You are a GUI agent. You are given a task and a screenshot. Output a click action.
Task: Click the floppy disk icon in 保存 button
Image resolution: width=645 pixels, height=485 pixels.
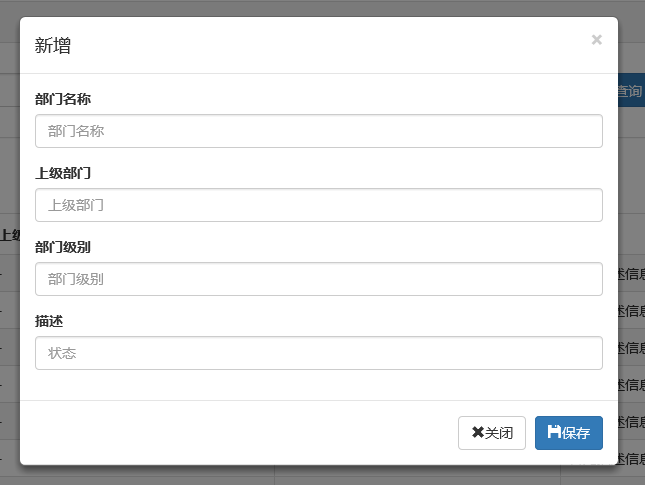[x=554, y=433]
